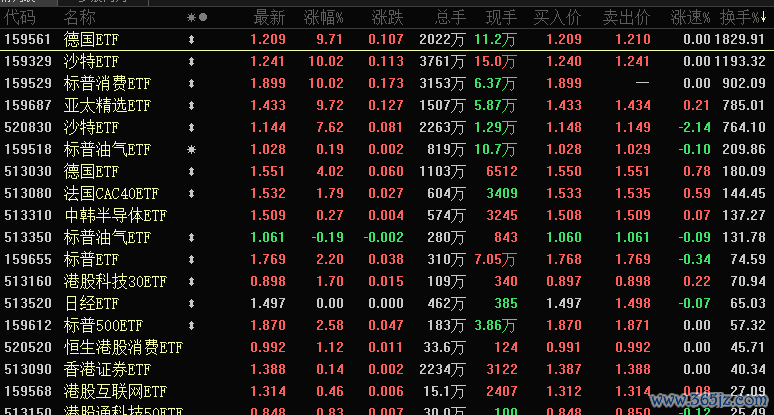This screenshot has height=415, width=774.
Task: Select stock code 159561
Action: 28,39
